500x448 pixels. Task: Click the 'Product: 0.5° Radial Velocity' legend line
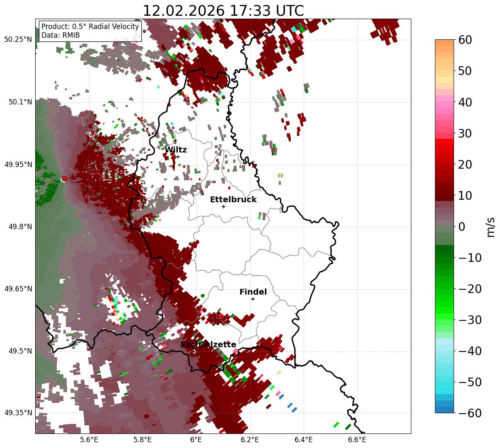point(90,27)
